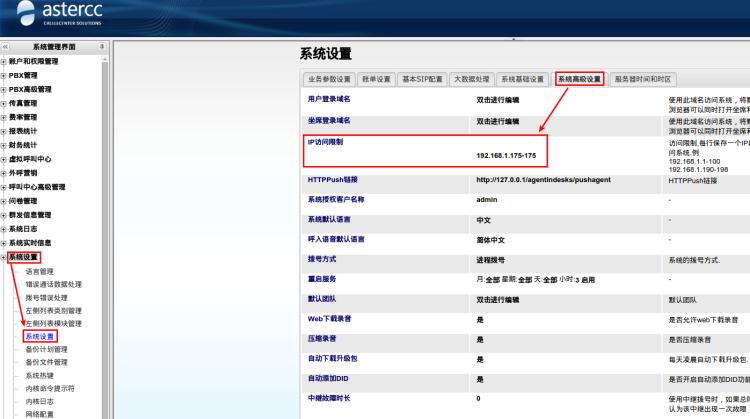Click 双击进行编辑 for 用户登录域名

(x=498, y=100)
